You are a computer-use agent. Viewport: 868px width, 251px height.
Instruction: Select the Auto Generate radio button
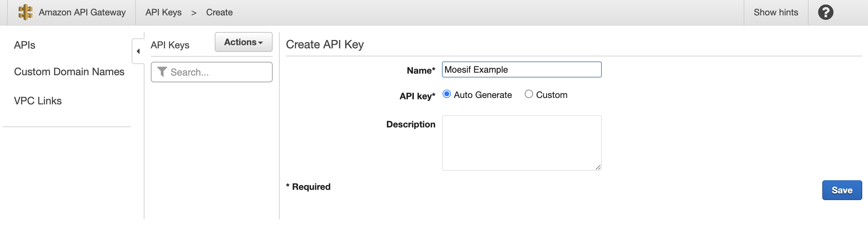click(x=446, y=94)
